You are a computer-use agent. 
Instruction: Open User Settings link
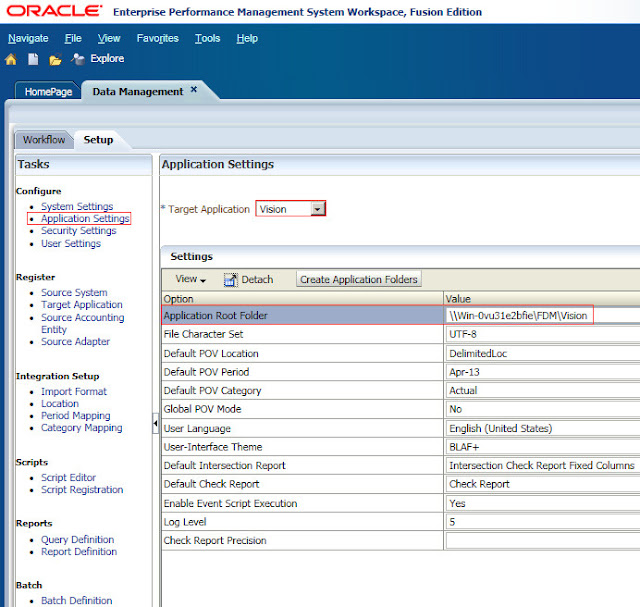[71, 243]
